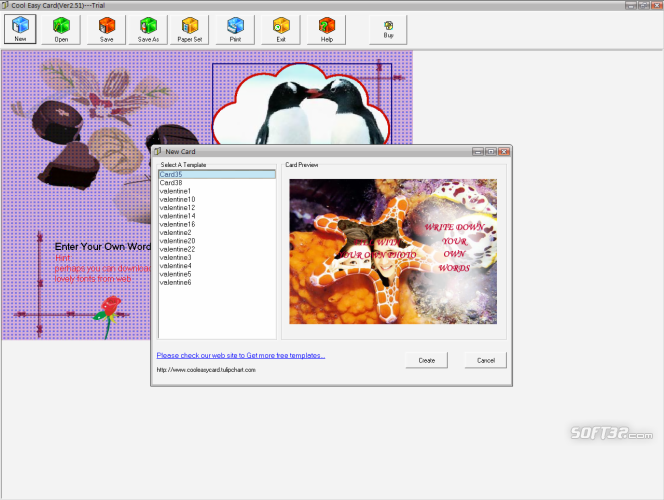Select the valentine22 template
The image size is (664, 500).
click(x=217, y=249)
